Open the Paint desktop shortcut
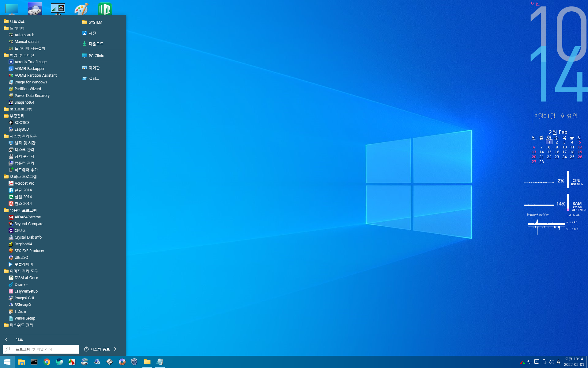 click(x=81, y=9)
